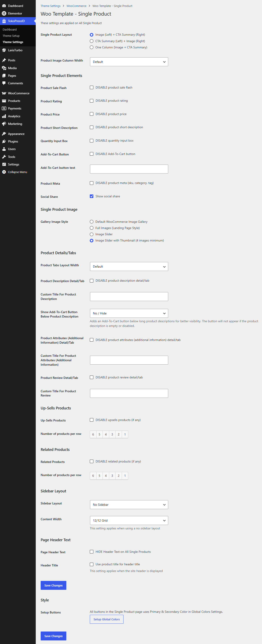Click the Analytics bar chart icon
The width and height of the screenshot is (262, 644).
[x=4, y=116]
